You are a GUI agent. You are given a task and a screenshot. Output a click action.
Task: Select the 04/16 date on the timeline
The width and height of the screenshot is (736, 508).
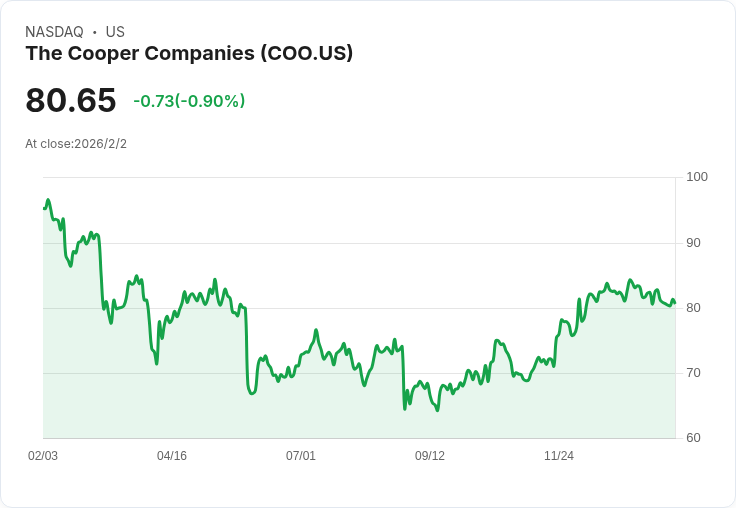172,456
